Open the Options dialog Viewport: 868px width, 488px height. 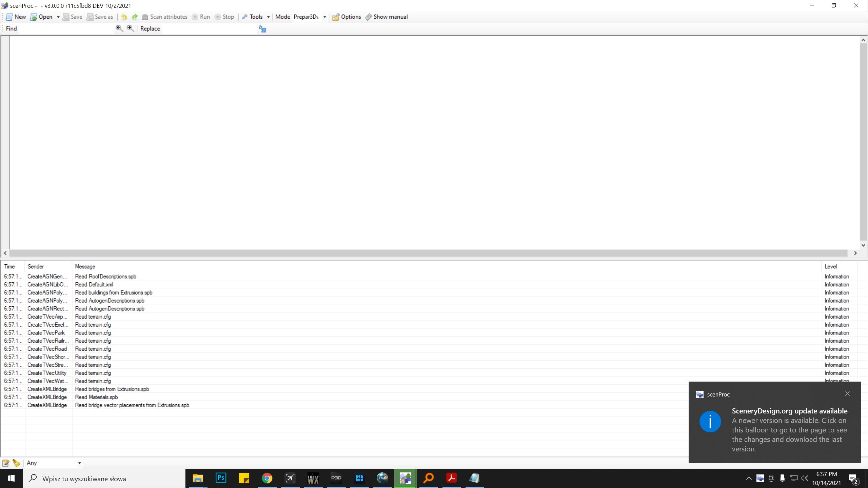click(x=347, y=17)
